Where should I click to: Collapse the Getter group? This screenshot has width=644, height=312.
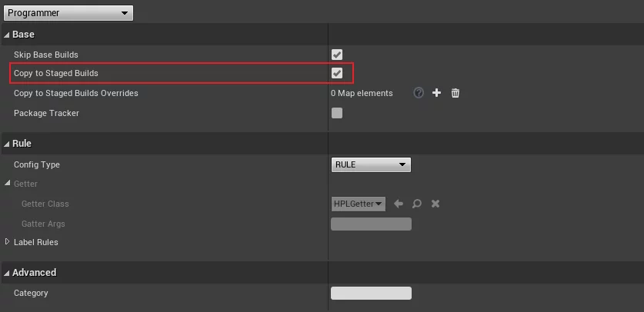coord(7,183)
